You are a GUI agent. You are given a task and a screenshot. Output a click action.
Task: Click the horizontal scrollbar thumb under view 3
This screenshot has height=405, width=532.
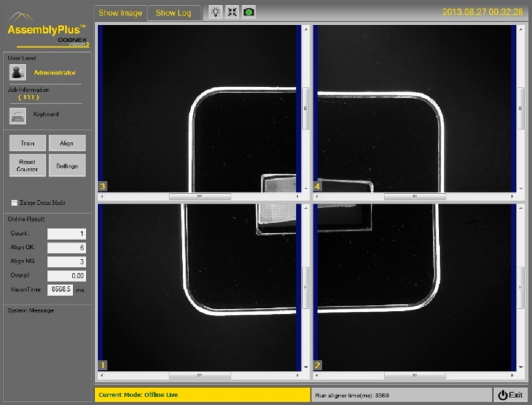coord(199,197)
